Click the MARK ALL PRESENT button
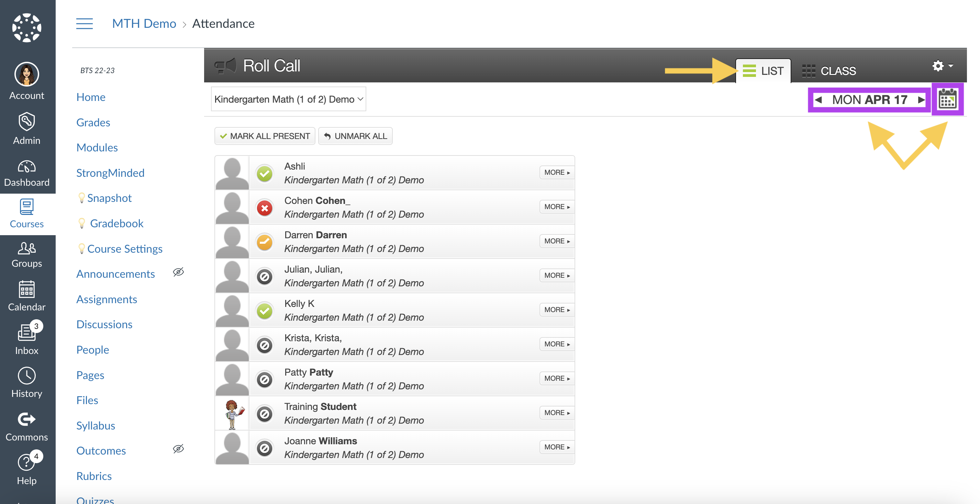 (265, 136)
